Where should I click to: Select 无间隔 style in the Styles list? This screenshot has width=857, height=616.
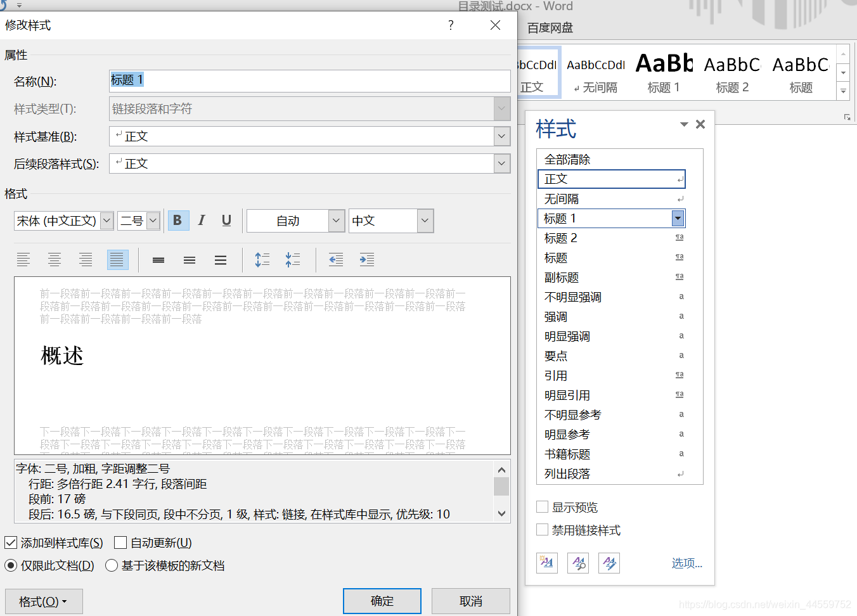(x=612, y=199)
